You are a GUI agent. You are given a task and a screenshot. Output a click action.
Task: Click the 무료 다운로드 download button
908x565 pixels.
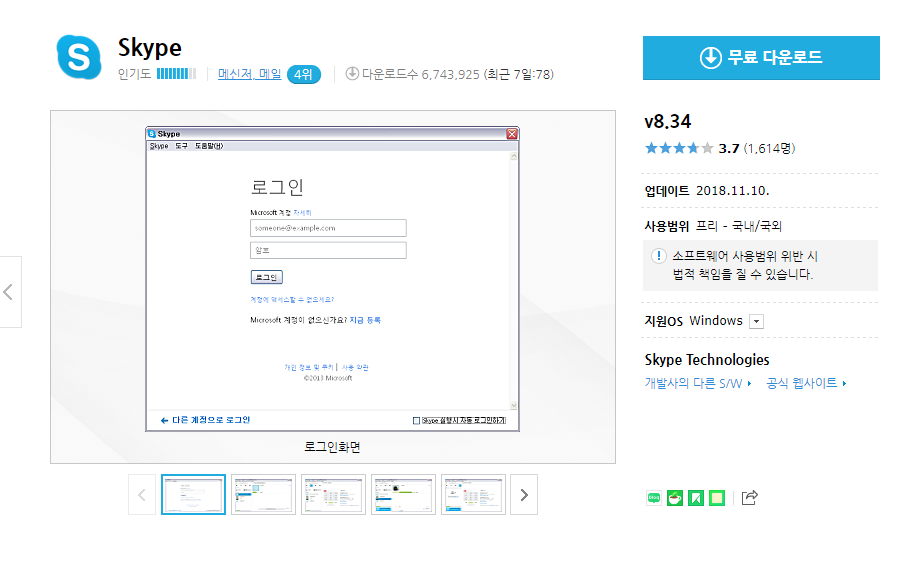pos(761,58)
